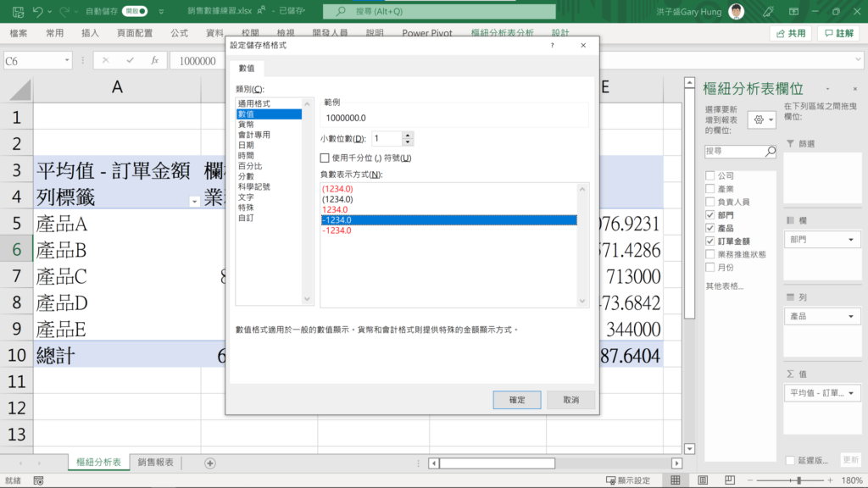This screenshot has width=868, height=488.
Task: Click the formula bar cancel X icon
Action: [x=105, y=60]
